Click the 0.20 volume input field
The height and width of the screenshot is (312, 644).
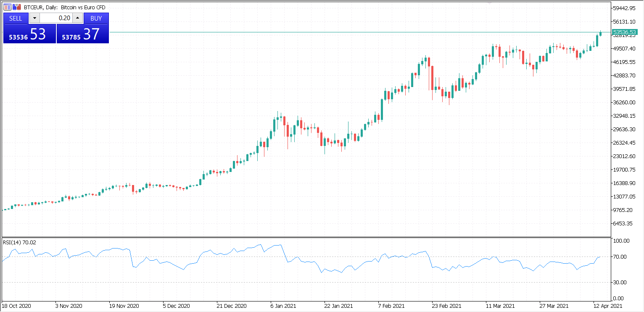(x=56, y=19)
